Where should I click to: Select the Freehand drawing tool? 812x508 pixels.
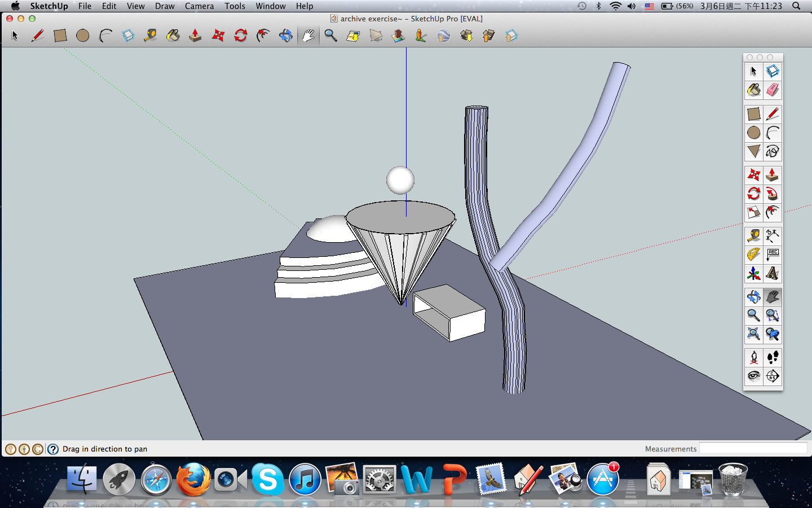[773, 151]
